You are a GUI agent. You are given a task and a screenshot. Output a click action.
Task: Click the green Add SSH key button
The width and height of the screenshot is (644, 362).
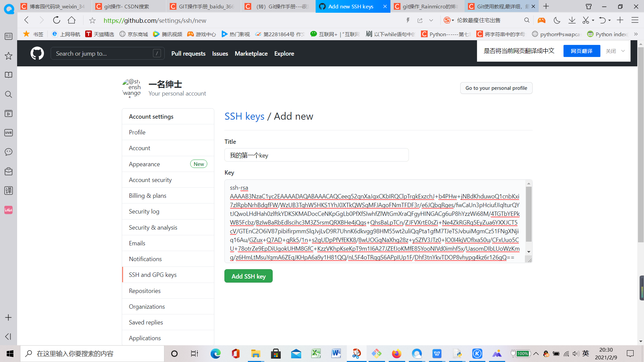[248, 276]
